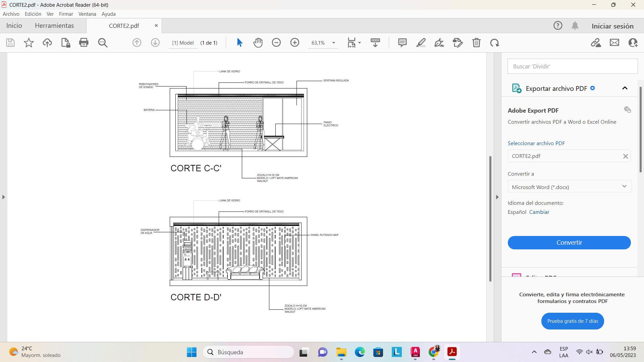Click the zoom out minus icon
Screen dimensions: 644x362
[276, 43]
